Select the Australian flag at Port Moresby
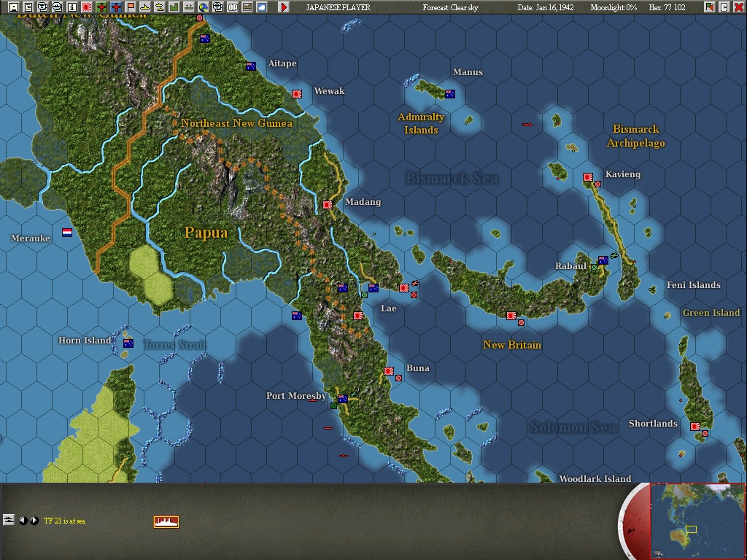The image size is (747, 560). click(x=343, y=399)
